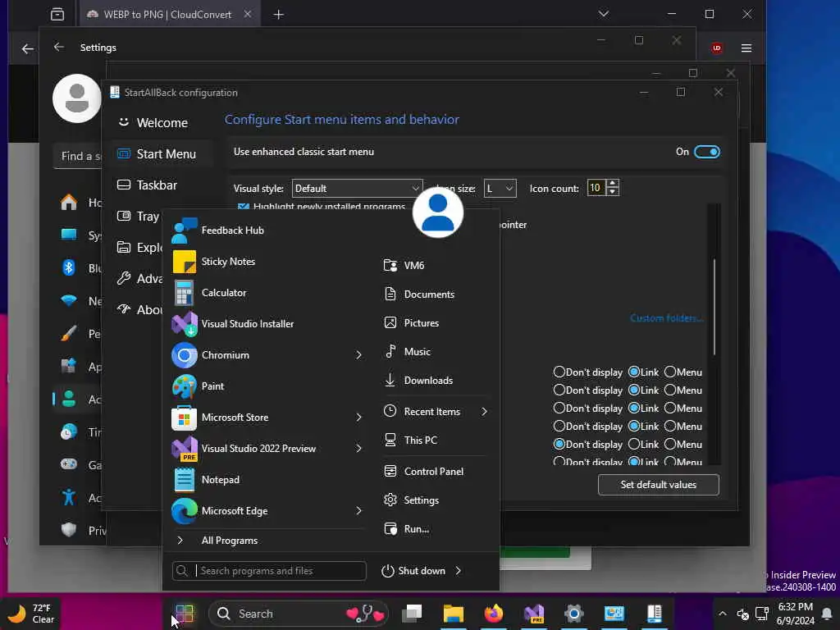Open File Explorer from the taskbar
This screenshot has height=630, width=840.
(453, 614)
